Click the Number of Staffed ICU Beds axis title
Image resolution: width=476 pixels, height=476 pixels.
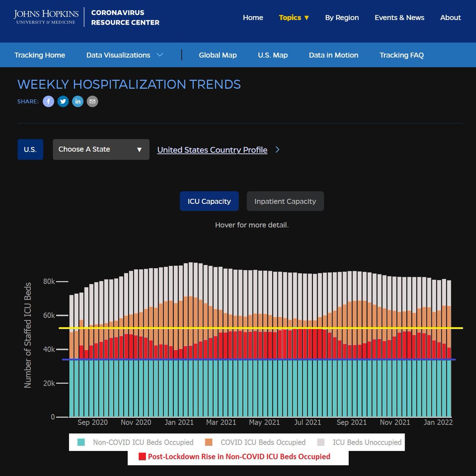tap(28, 335)
